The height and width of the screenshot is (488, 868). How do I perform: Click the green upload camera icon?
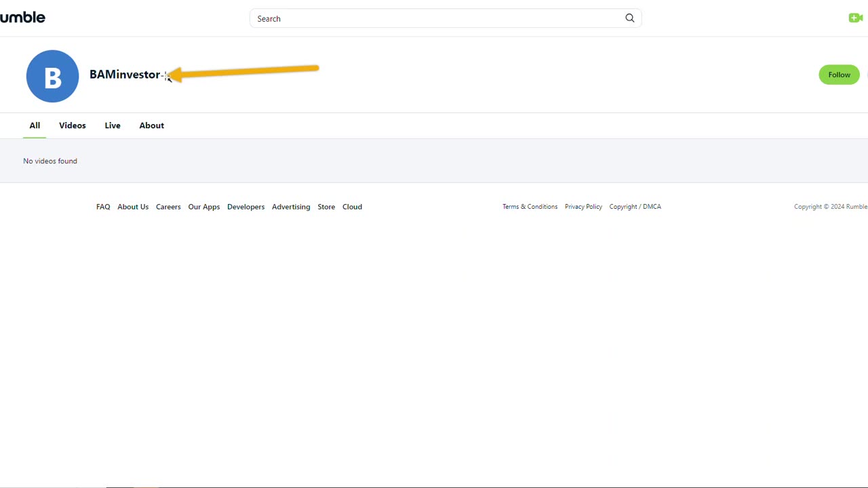[x=855, y=18]
